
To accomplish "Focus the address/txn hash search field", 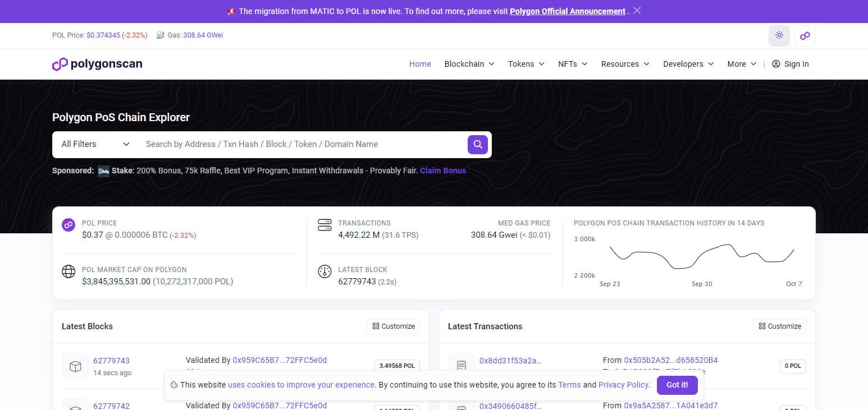I will (303, 144).
